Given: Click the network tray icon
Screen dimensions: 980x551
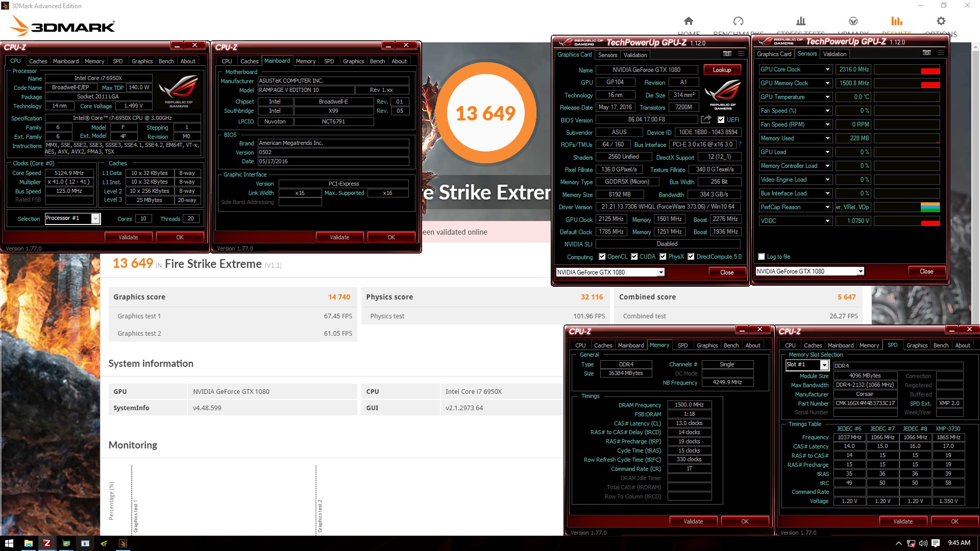Looking at the screenshot, I should coord(911,543).
